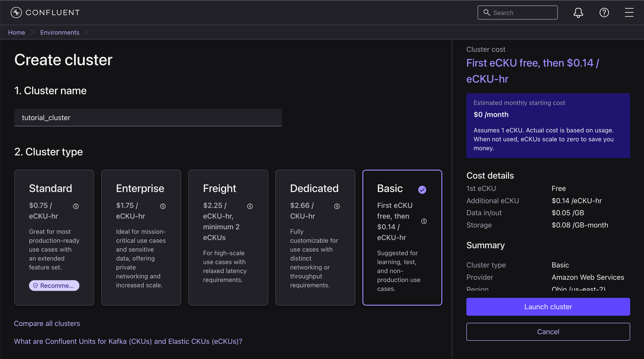Click the Confluent logo icon
The width and height of the screenshot is (644, 359).
pos(16,13)
